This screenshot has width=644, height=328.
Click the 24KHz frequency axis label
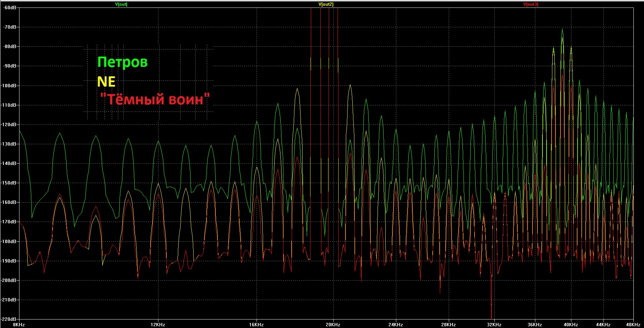[396, 325]
